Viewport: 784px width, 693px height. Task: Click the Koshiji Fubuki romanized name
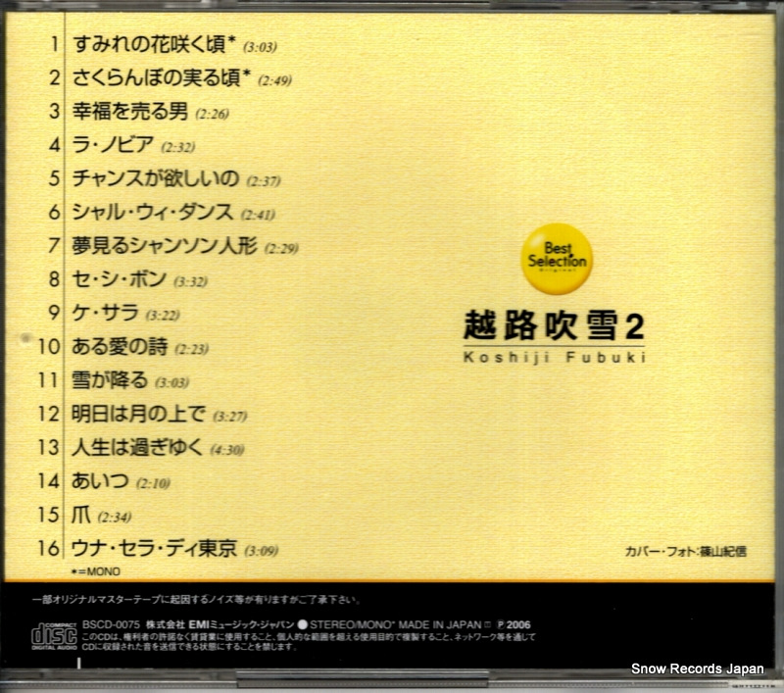pos(555,358)
